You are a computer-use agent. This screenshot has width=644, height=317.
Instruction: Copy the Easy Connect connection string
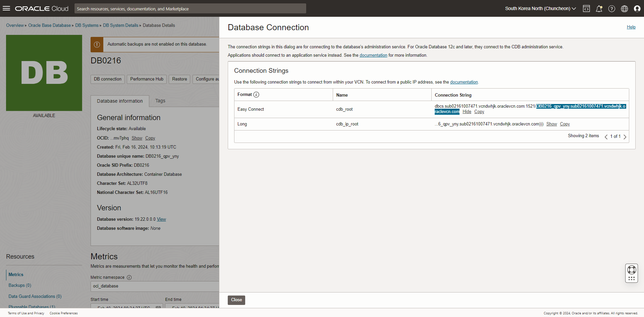[479, 112]
